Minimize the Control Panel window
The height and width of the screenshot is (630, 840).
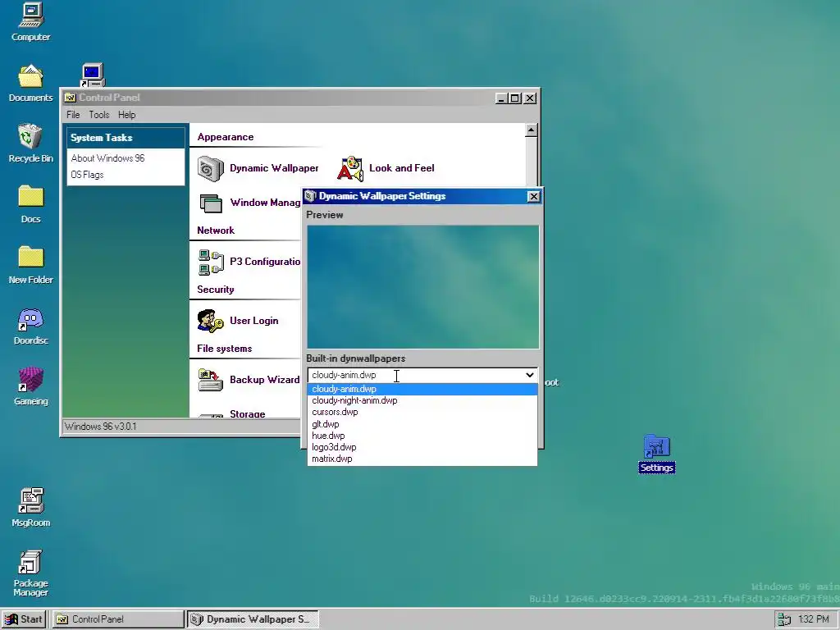[501, 98]
